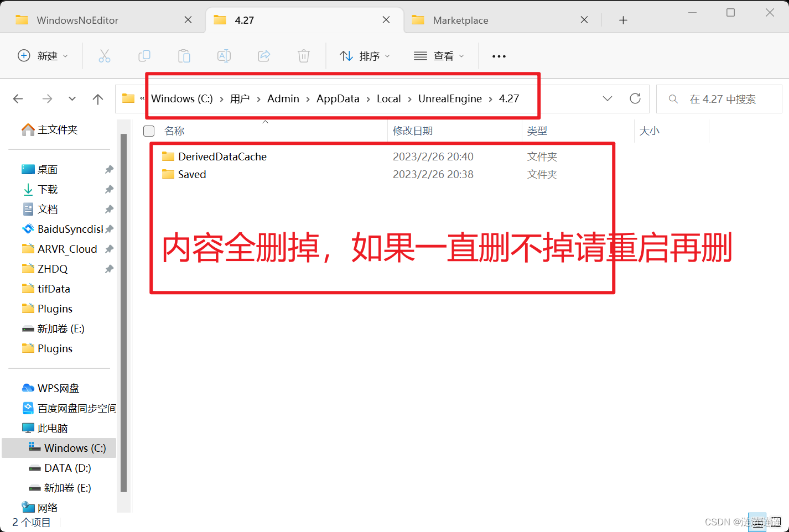This screenshot has height=532, width=789.
Task: Navigate to Local in breadcrumb path
Action: 388,98
